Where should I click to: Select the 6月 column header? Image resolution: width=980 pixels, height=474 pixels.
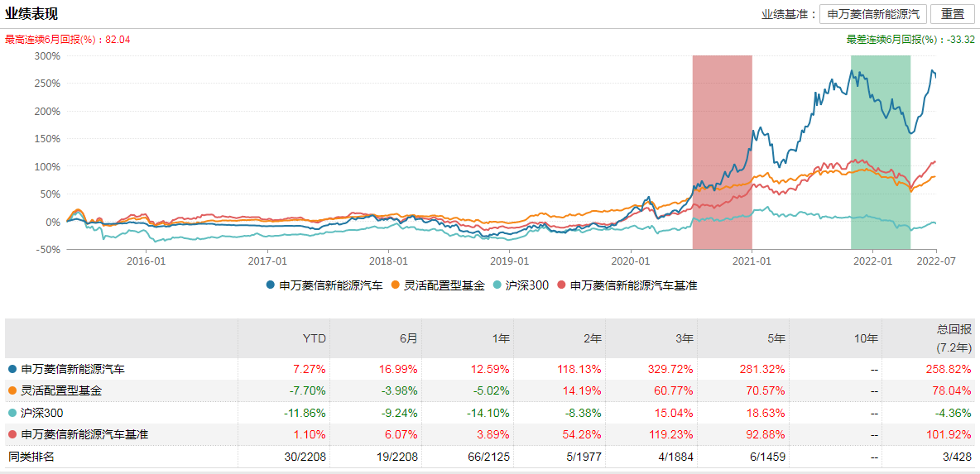[407, 338]
